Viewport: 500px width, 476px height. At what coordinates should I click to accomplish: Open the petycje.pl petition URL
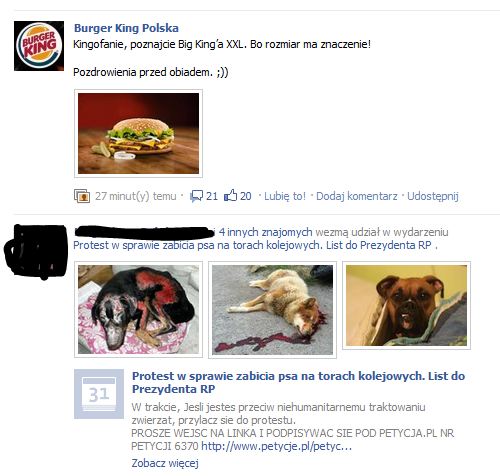pos(276,446)
